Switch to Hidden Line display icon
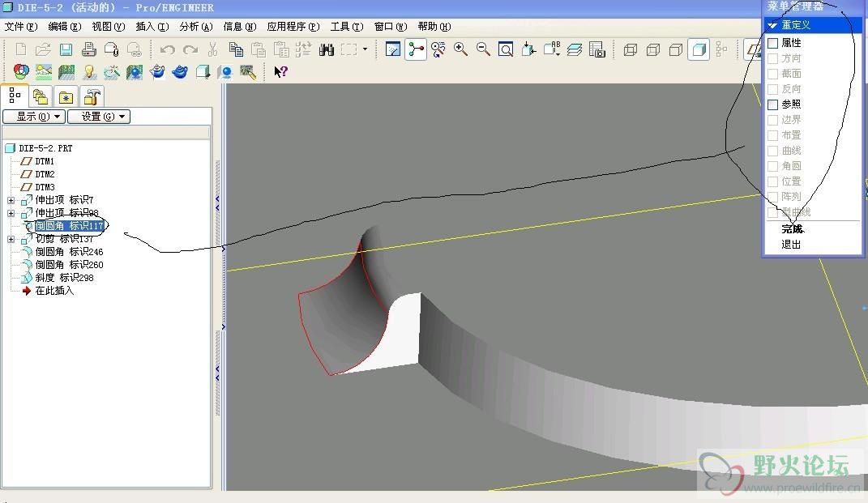 click(x=653, y=49)
